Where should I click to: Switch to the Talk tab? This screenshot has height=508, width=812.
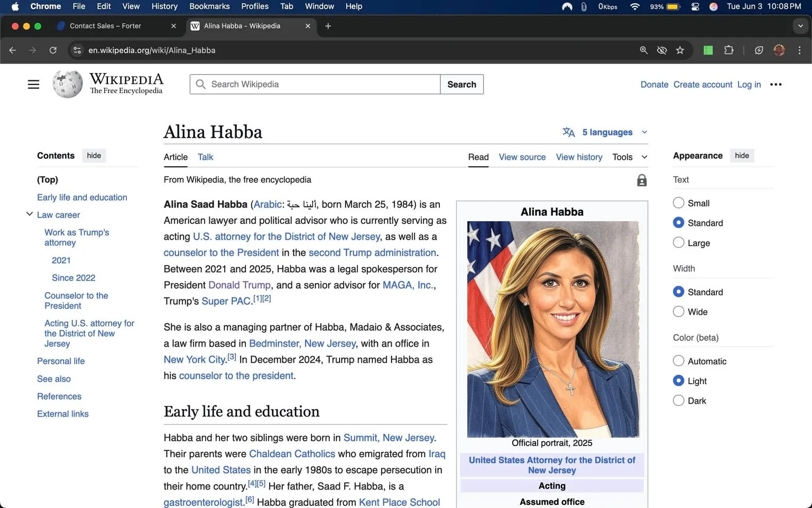[x=205, y=157]
